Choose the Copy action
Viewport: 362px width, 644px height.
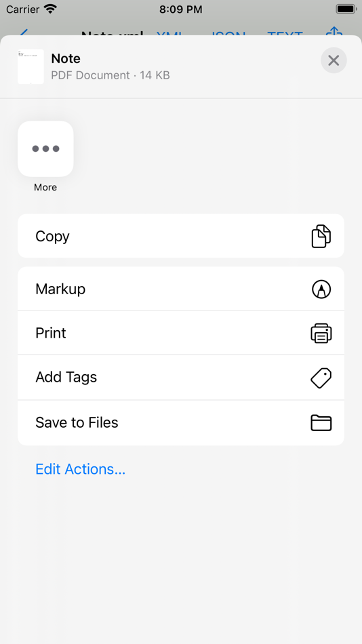(181, 236)
